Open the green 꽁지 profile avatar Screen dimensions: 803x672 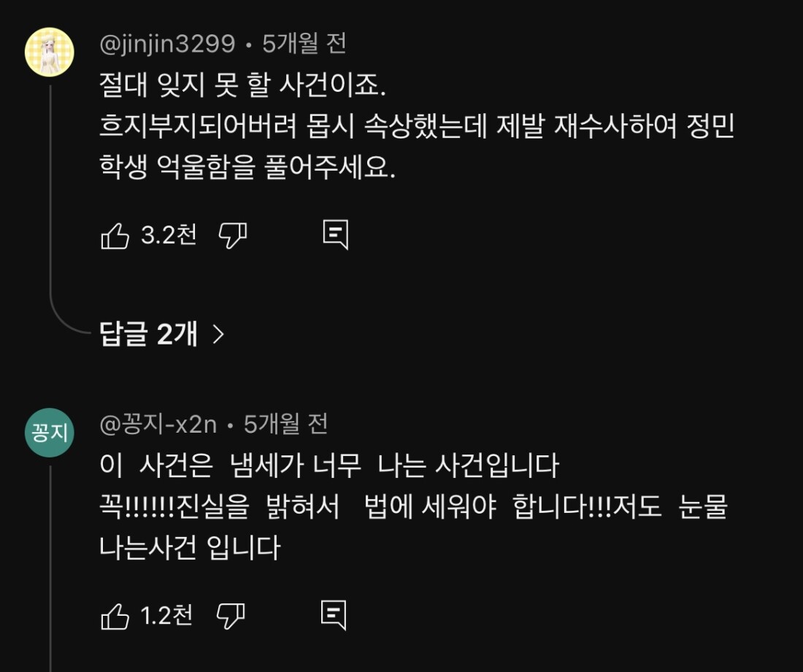[50, 433]
